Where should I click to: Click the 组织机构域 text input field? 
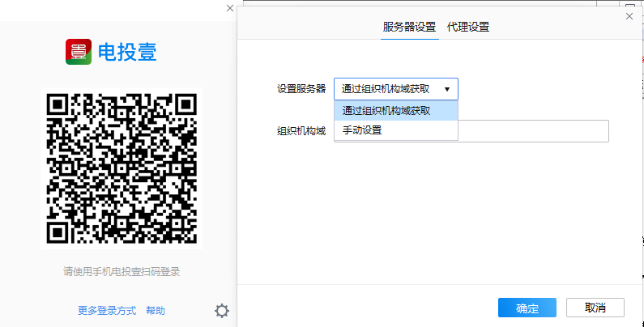point(533,131)
